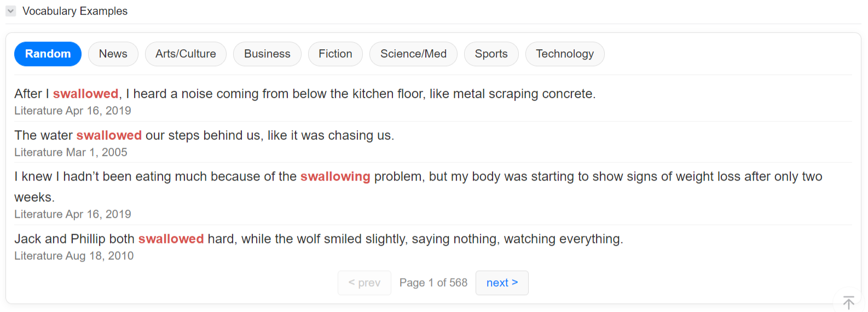Click the 'Literature Aug 18, 2010' source

click(74, 256)
